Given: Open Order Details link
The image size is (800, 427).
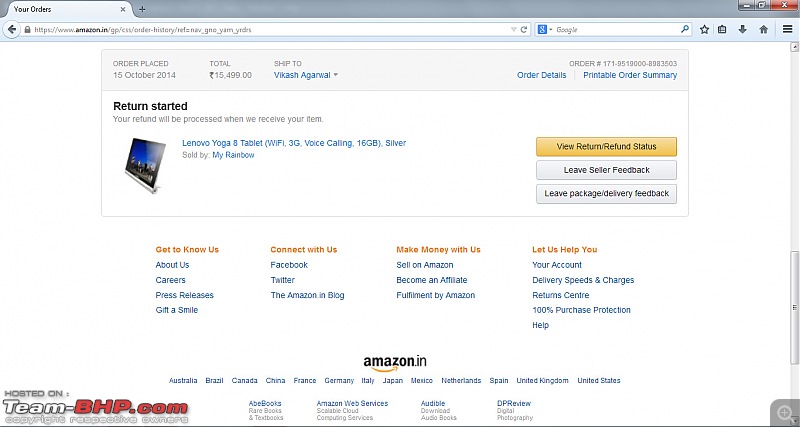Looking at the screenshot, I should [x=541, y=75].
